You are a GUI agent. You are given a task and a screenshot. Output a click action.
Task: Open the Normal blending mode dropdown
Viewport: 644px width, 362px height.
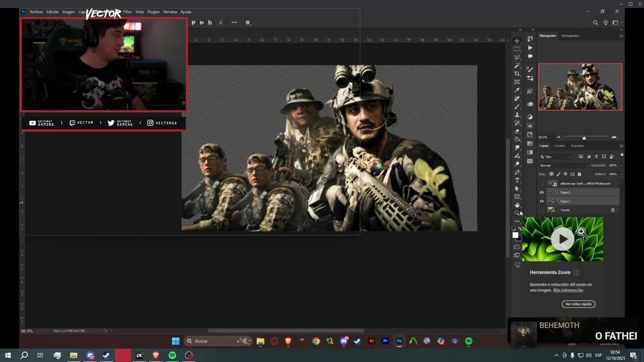(x=563, y=165)
